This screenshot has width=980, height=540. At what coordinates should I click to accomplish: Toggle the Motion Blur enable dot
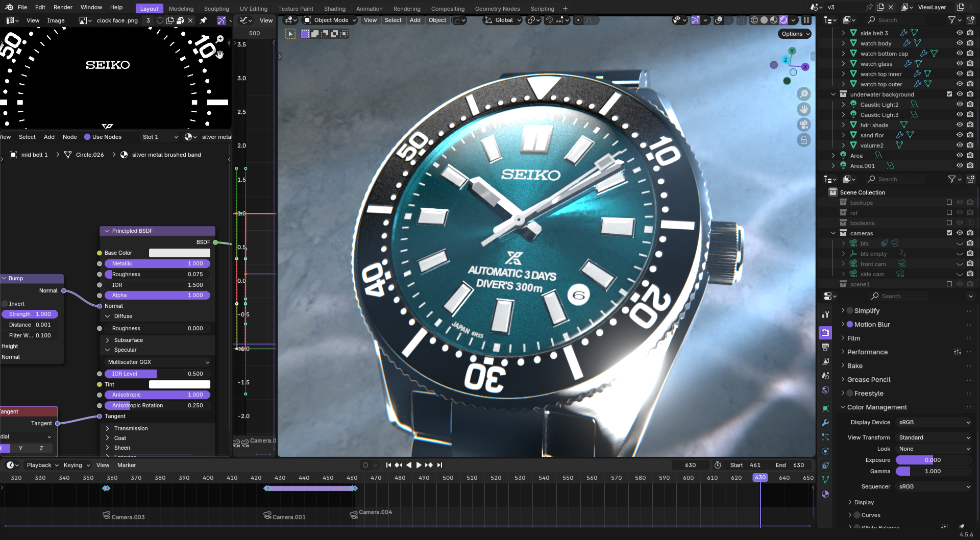850,325
